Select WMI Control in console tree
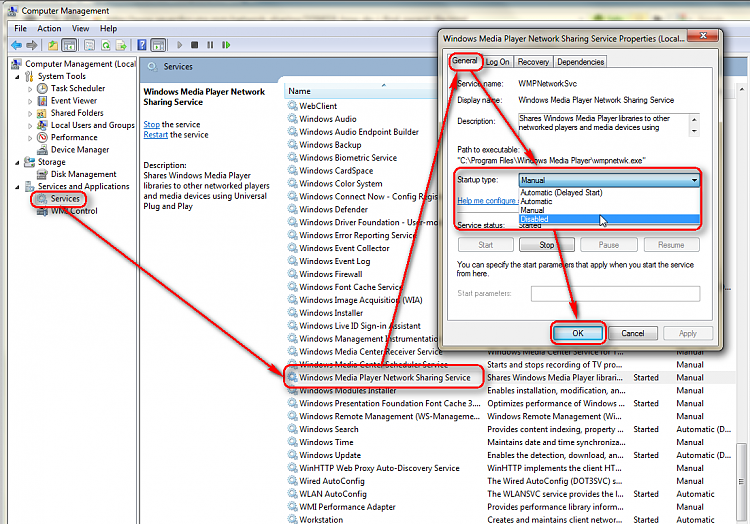 click(x=74, y=211)
